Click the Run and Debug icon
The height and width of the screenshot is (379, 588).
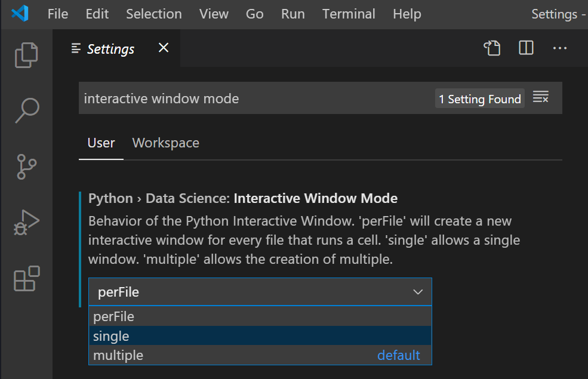click(x=26, y=223)
